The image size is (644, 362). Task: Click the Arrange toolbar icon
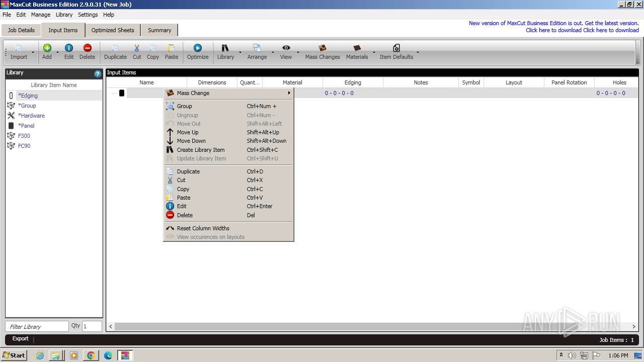click(257, 48)
